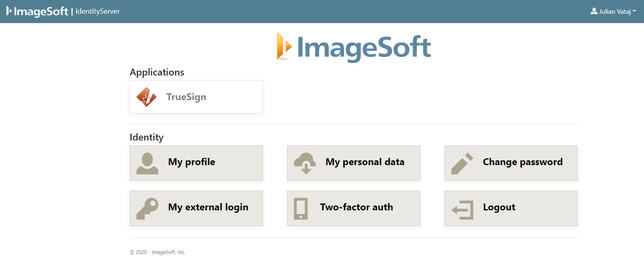Click the My profile person silhouette icon
Screen dimensions: 644x258
[x=147, y=163]
